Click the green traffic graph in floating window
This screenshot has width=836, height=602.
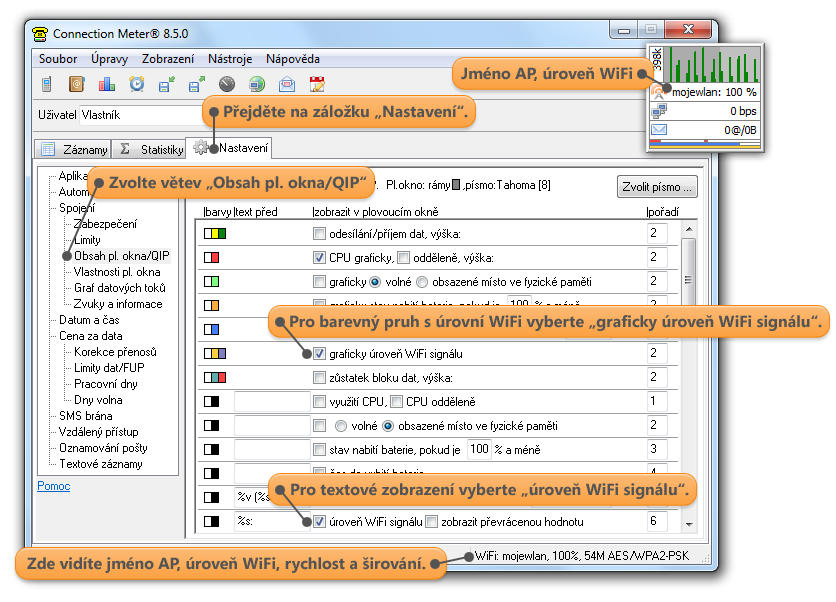712,64
